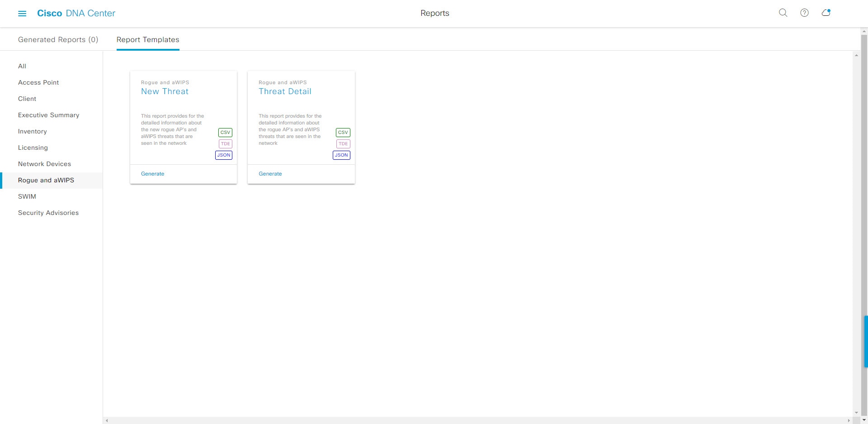
Task: Click the JSON badge on Threat Detail
Action: pyautogui.click(x=341, y=155)
